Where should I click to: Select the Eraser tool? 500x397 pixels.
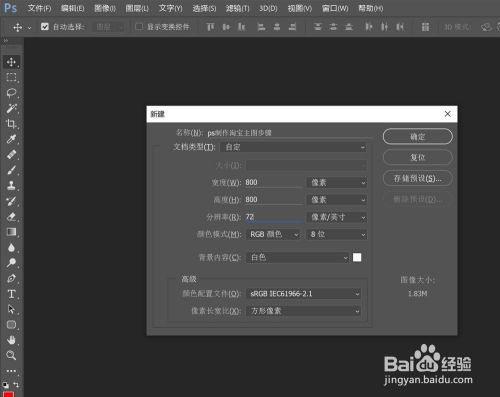(x=11, y=217)
